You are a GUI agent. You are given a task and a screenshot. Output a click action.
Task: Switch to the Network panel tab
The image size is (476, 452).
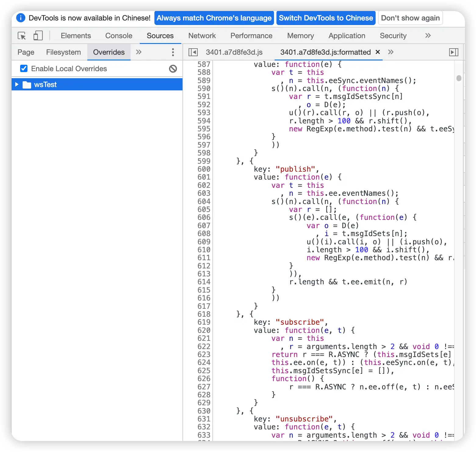[x=202, y=36]
